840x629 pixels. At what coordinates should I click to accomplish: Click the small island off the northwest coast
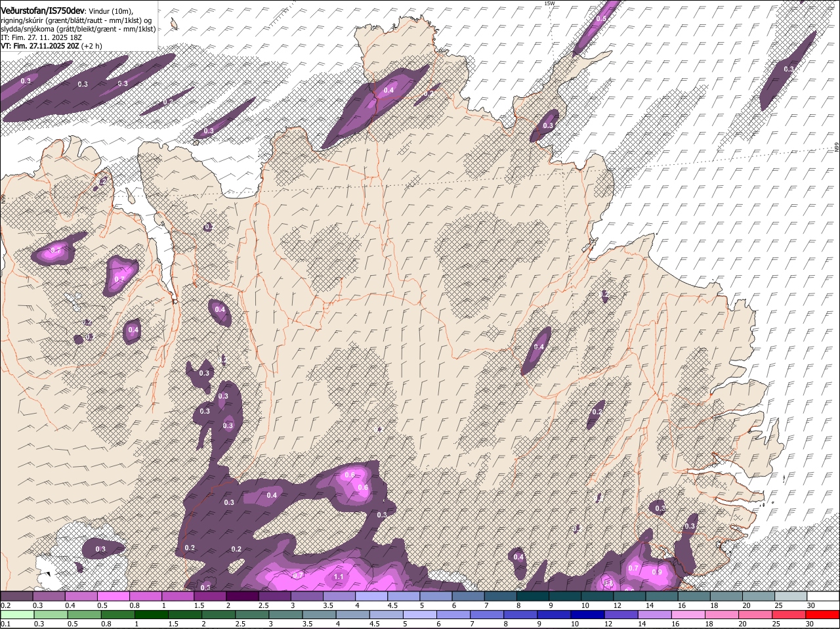click(174, 24)
